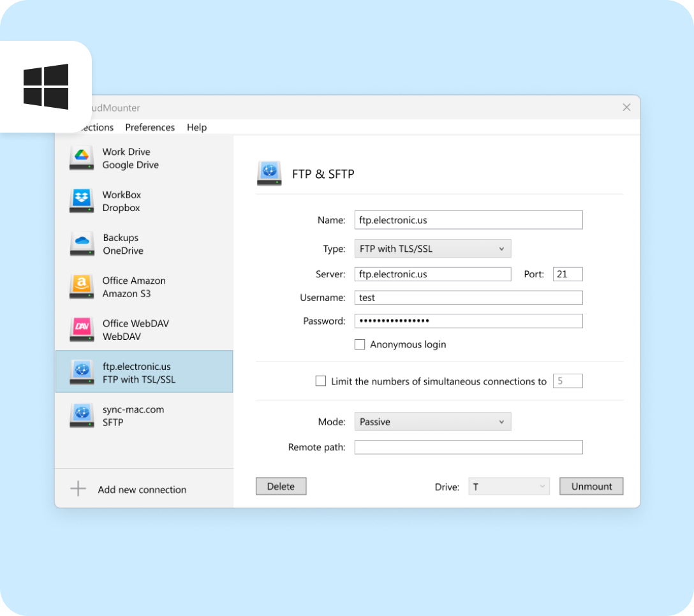Screen dimensions: 694x616
Task: Click into the Username field containing test
Action: coord(468,298)
